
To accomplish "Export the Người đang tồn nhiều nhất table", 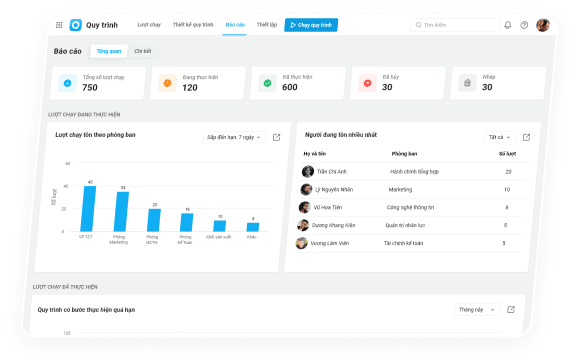I will (x=526, y=137).
